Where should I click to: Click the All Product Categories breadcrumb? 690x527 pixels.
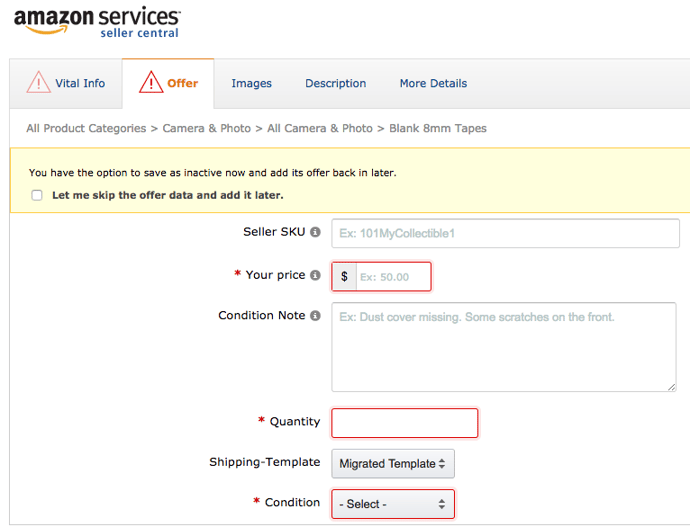click(x=86, y=128)
